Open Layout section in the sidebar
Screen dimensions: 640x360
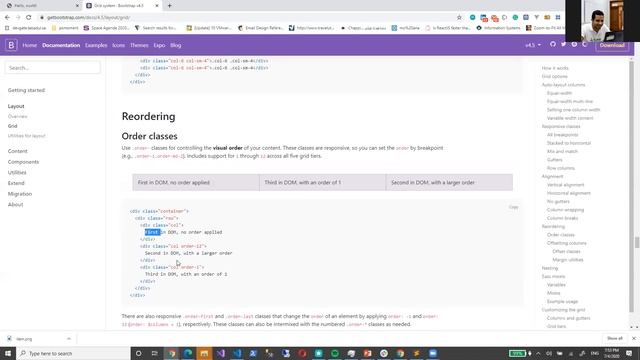click(16, 106)
